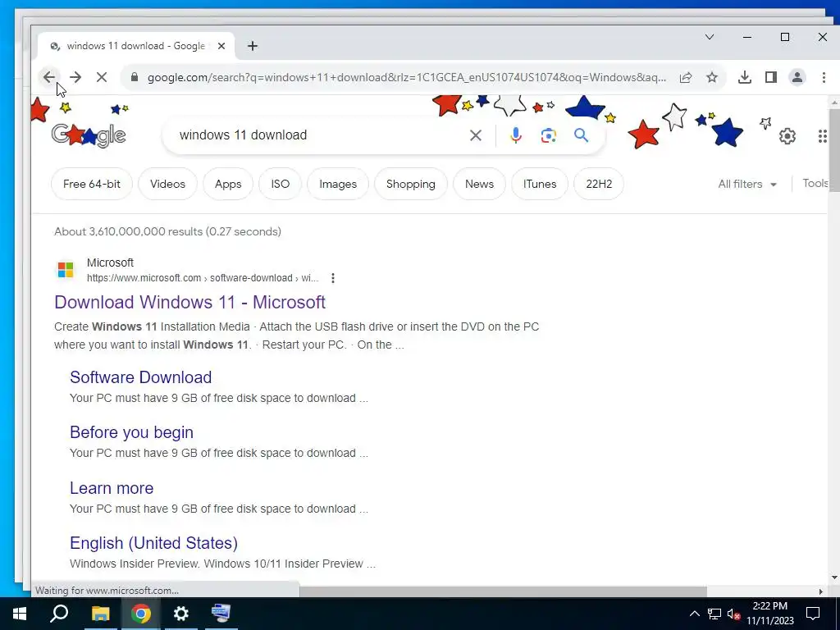Toggle the Chrome side panel icon
This screenshot has height=630, width=840.
click(771, 78)
